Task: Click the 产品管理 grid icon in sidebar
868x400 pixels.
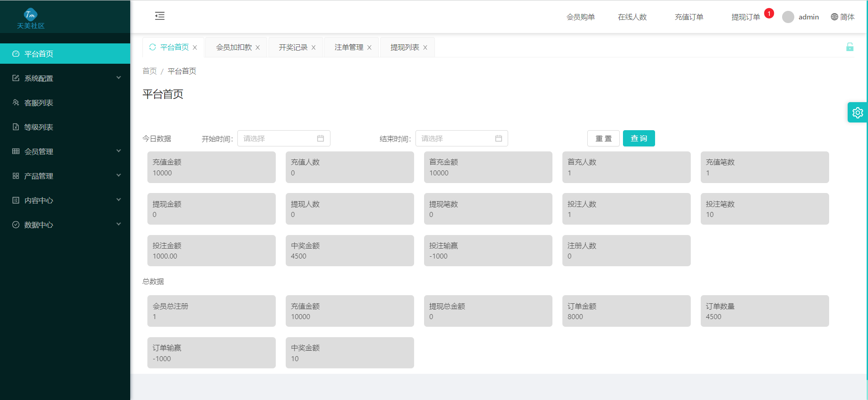Action: click(x=16, y=176)
